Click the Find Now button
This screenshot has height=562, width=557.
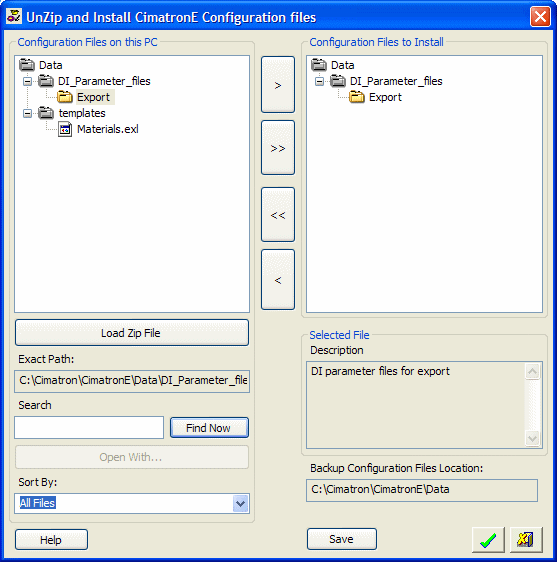[x=209, y=428]
